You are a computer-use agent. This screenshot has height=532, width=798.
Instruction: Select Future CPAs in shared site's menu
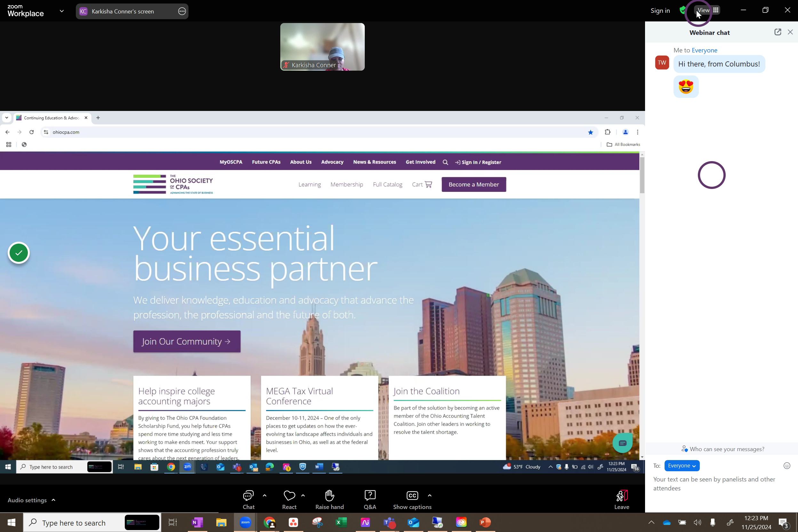tap(266, 162)
